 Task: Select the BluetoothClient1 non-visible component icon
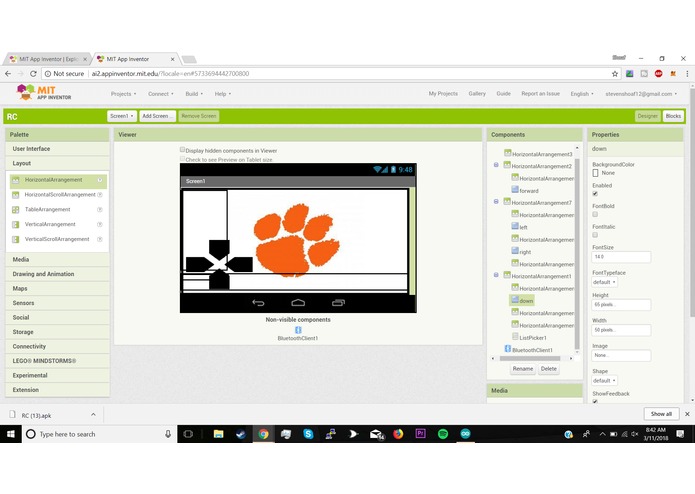298,330
